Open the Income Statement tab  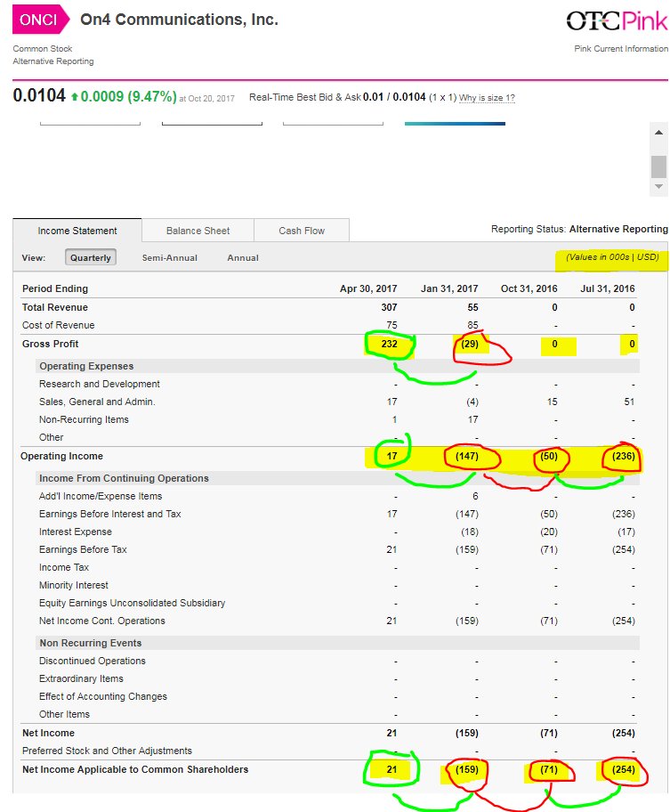[77, 231]
